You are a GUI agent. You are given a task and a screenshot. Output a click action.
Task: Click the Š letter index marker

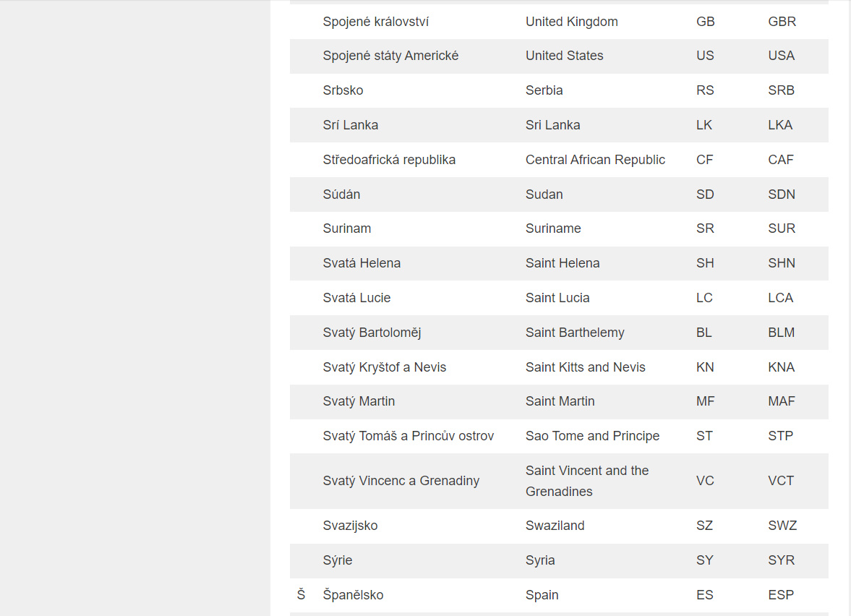pyautogui.click(x=301, y=595)
